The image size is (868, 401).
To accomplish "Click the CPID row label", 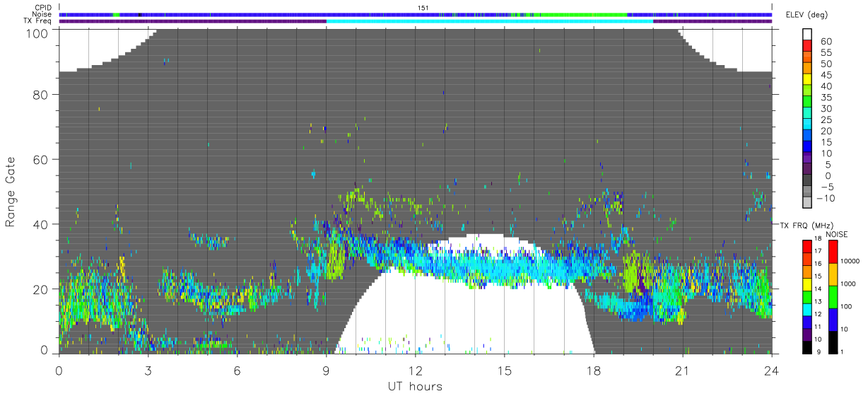I will (42, 8).
